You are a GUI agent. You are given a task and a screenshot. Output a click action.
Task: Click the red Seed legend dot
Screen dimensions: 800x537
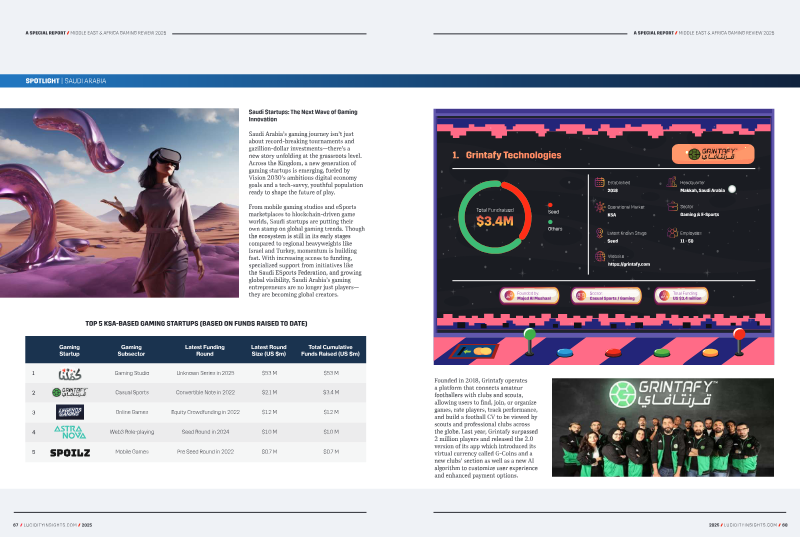pyautogui.click(x=550, y=205)
